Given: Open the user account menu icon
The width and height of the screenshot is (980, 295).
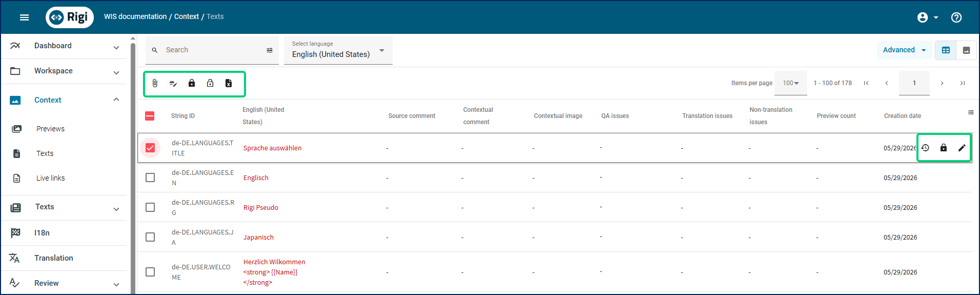Looking at the screenshot, I should tap(923, 17).
